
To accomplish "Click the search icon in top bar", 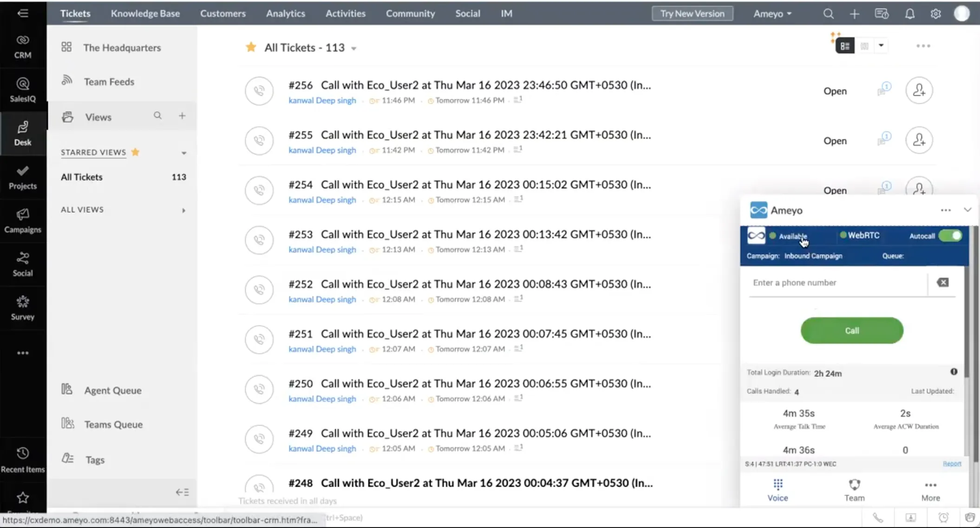I will (828, 13).
